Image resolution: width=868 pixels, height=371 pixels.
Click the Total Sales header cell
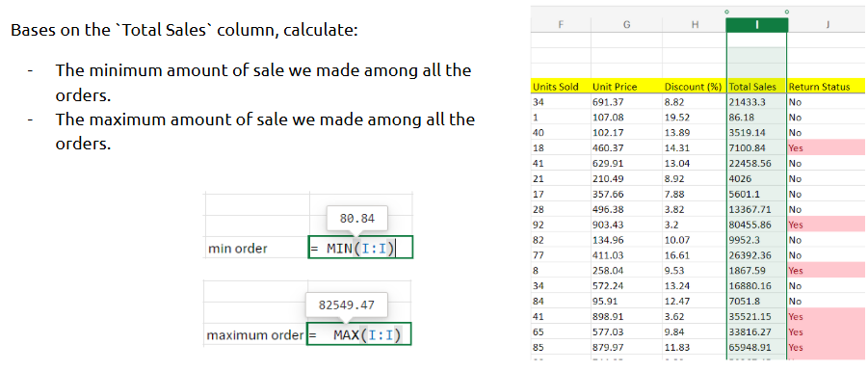(x=756, y=87)
